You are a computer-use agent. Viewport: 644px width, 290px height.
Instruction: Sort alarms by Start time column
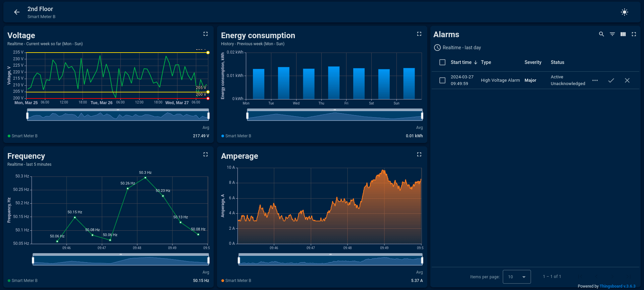(x=461, y=62)
